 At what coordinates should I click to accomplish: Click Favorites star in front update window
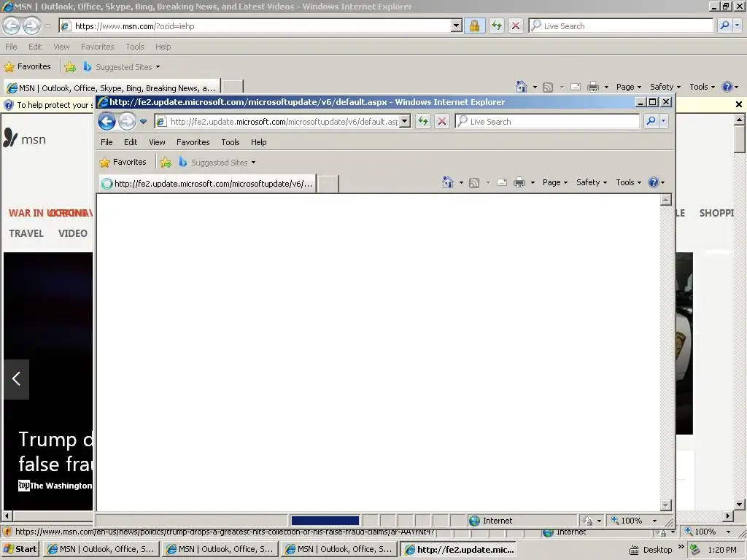104,163
